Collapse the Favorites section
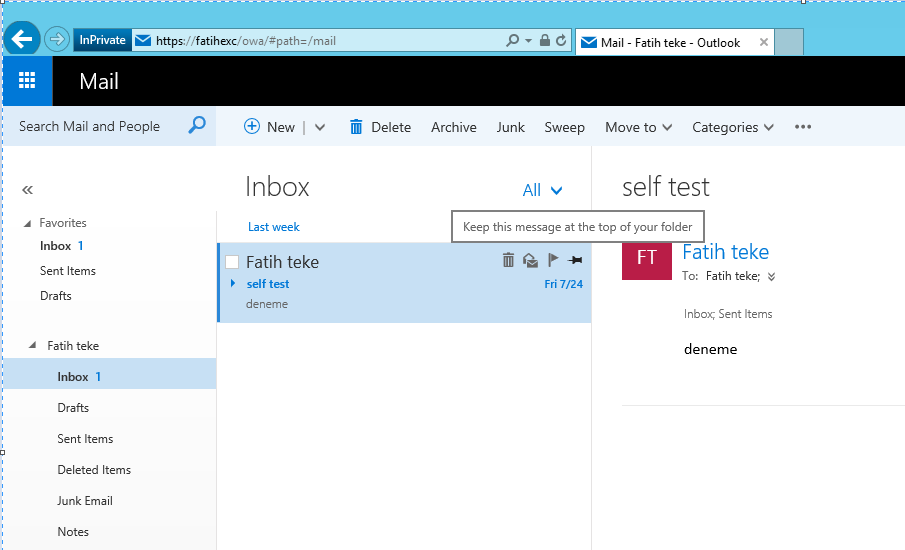Screen dimensions: 905x550 point(27,223)
